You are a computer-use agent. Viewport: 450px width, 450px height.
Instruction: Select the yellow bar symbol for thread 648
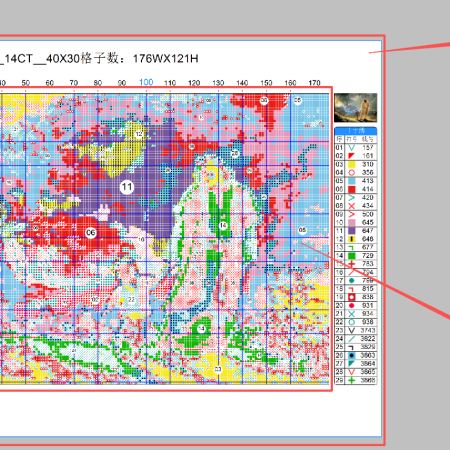[x=351, y=239]
